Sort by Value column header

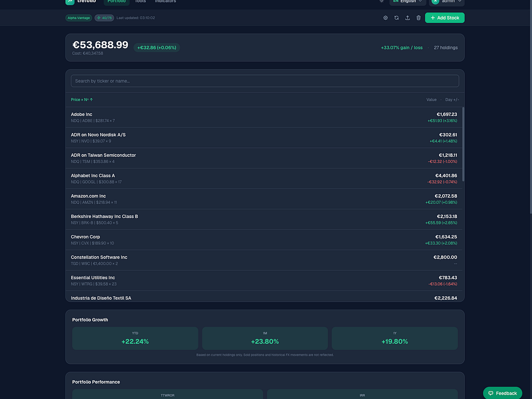[x=431, y=99]
